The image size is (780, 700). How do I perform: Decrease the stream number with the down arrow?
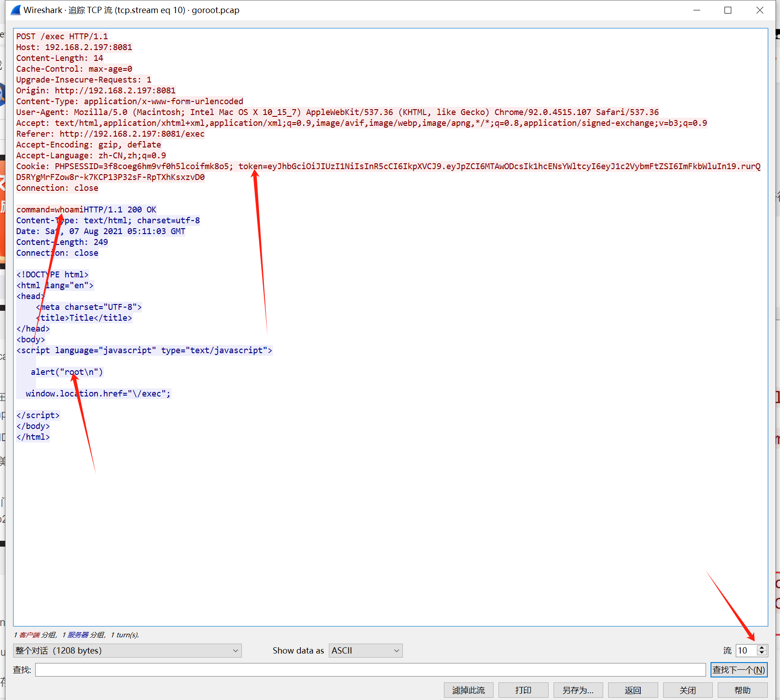click(762, 653)
